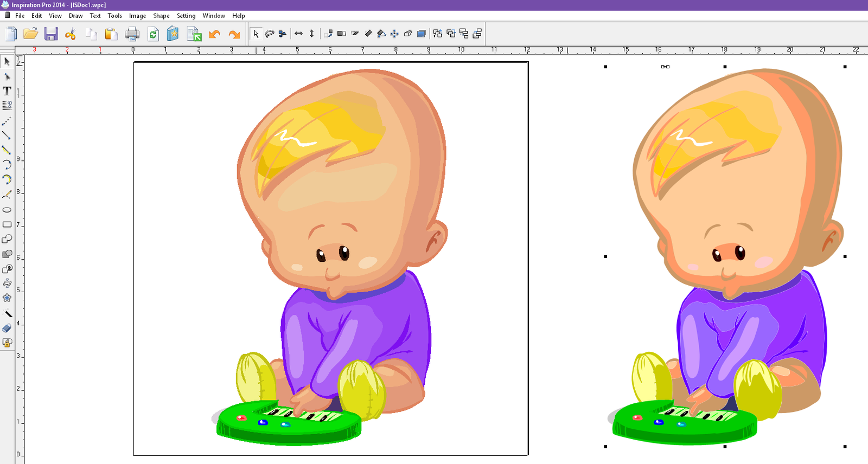Screen dimensions: 868x464
Task: Click the Print icon
Action: click(132, 34)
